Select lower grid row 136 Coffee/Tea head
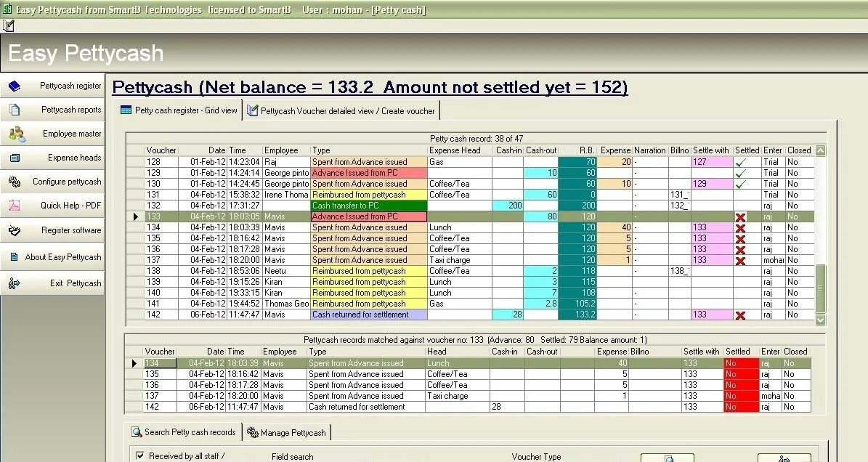The image size is (868, 462). coord(458,385)
